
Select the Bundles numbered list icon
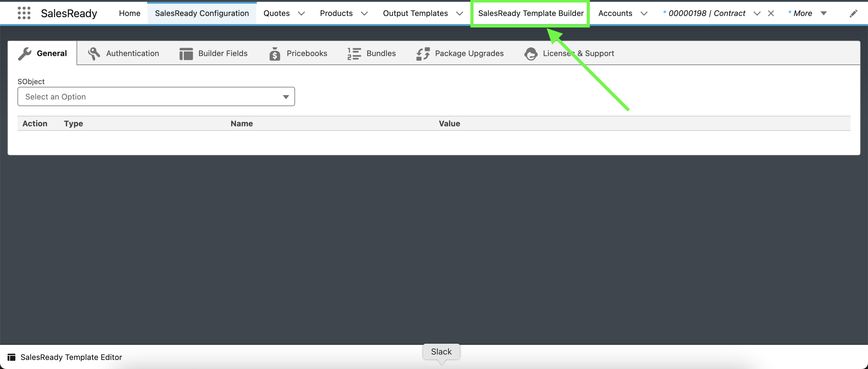(354, 53)
